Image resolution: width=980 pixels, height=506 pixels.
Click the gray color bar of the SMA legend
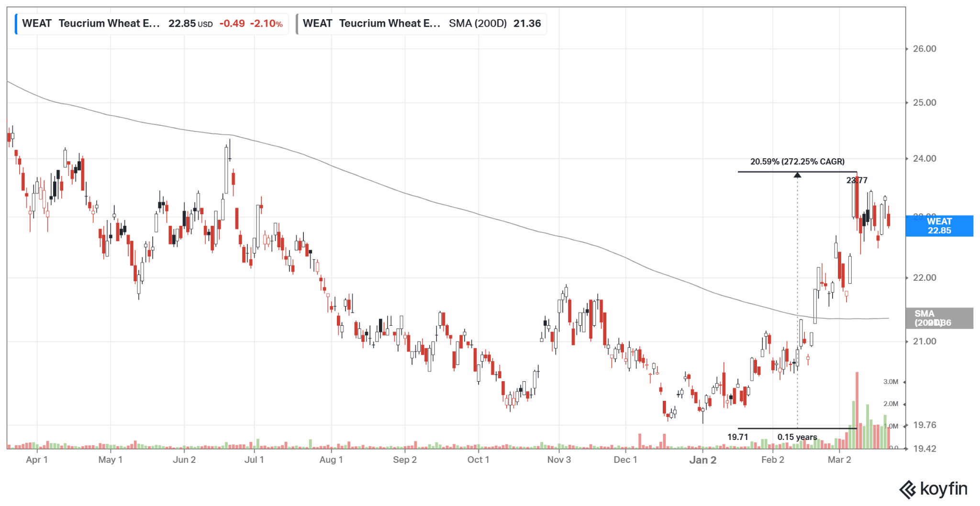297,24
